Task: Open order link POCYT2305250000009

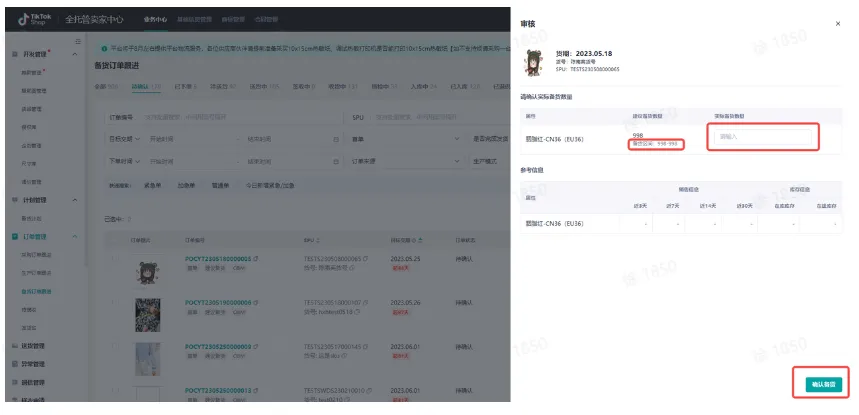Action: [218, 347]
